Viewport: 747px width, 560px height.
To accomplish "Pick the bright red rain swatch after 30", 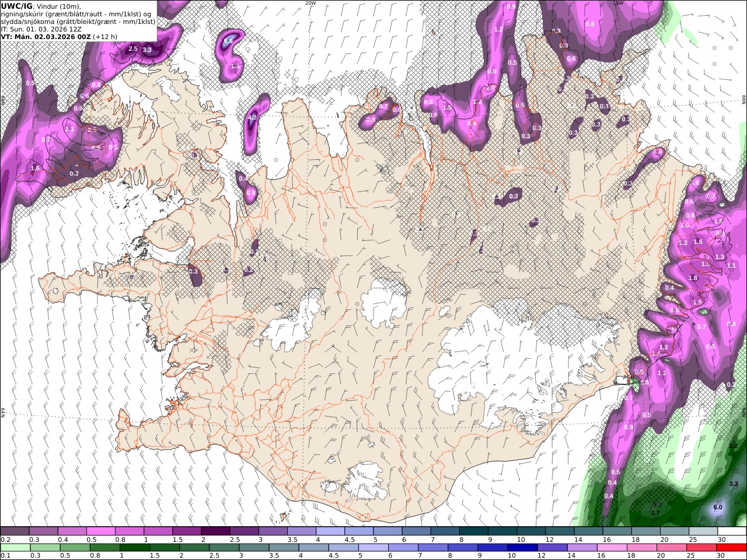I will pos(731,547).
